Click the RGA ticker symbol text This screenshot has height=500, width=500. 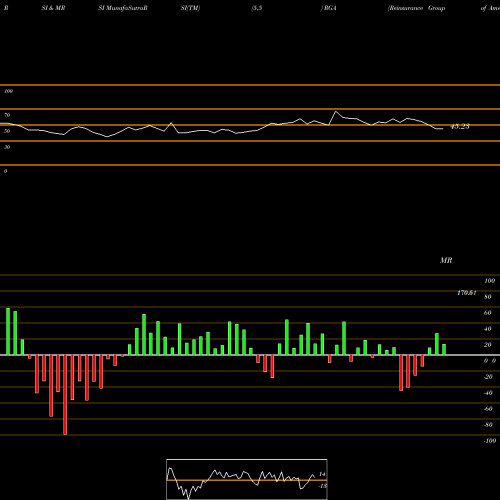[x=330, y=8]
